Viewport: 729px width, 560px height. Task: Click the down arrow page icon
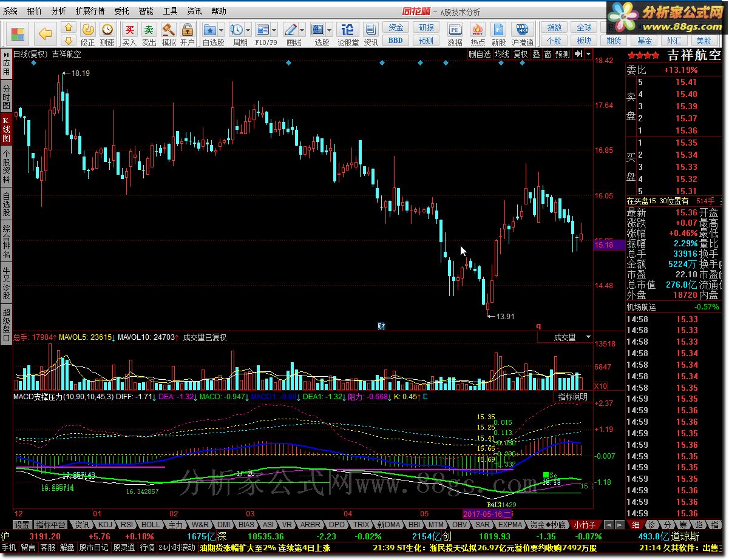coord(69,41)
